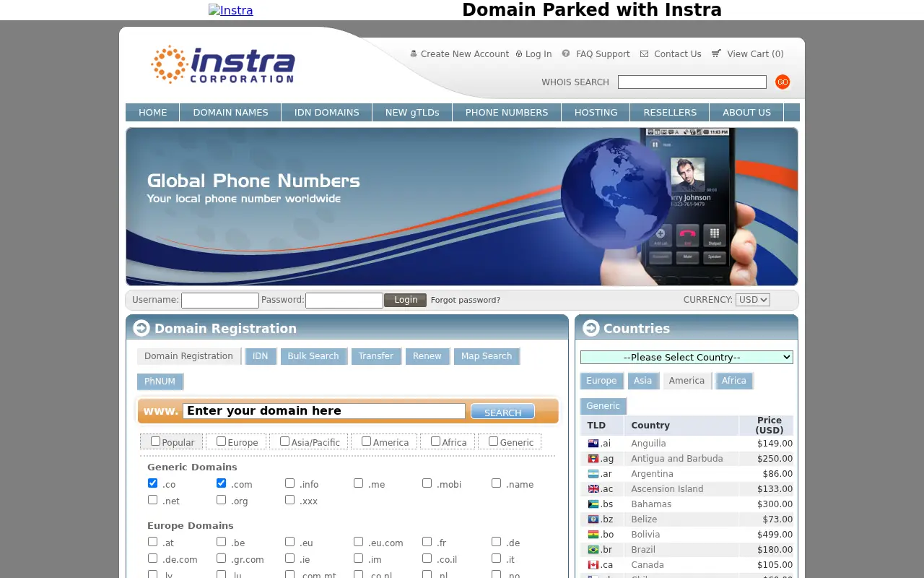This screenshot has width=924, height=578.
Task: Click the blue SEARCH button
Action: coord(502,412)
